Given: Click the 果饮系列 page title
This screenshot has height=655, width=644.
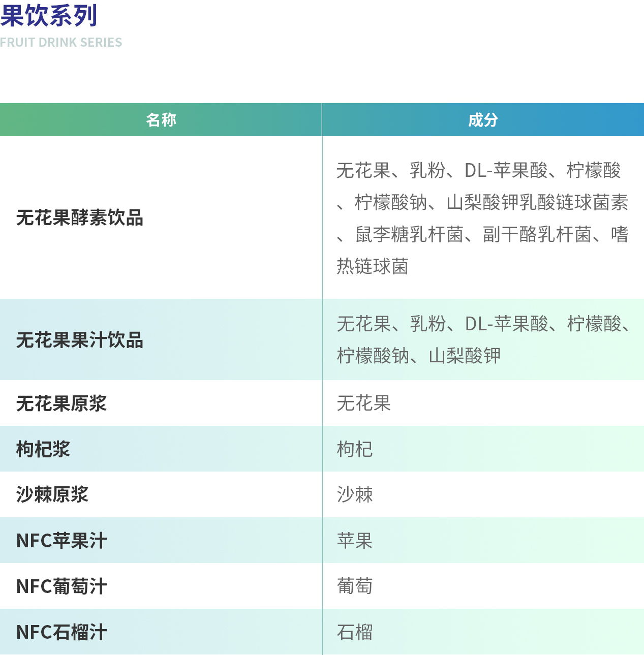Looking at the screenshot, I should click(49, 15).
